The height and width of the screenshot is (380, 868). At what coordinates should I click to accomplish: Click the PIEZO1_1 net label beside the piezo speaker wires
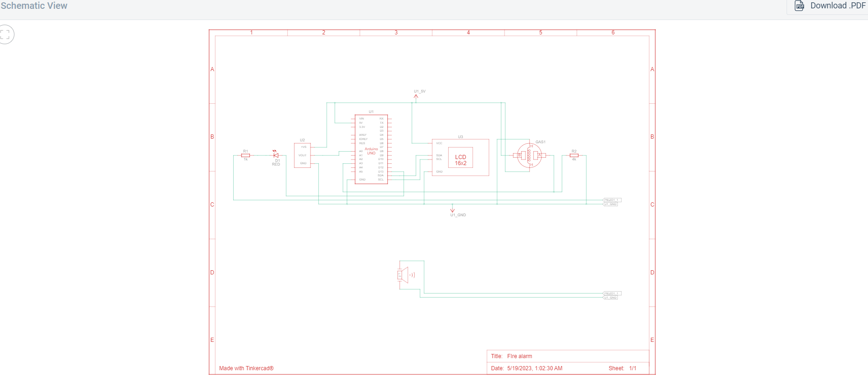coord(612,293)
